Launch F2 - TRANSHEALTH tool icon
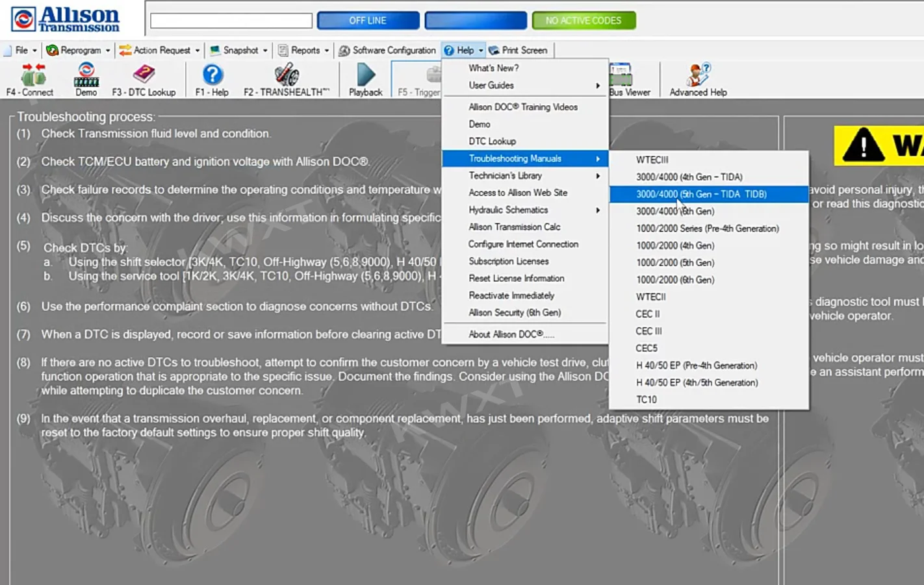 [x=287, y=75]
